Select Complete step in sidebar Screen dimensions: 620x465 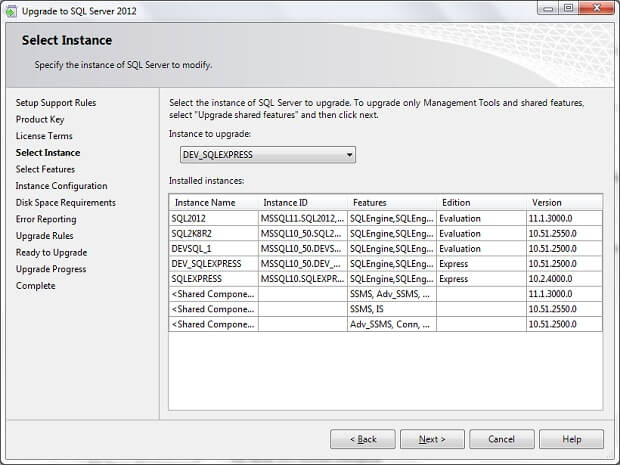[x=36, y=285]
